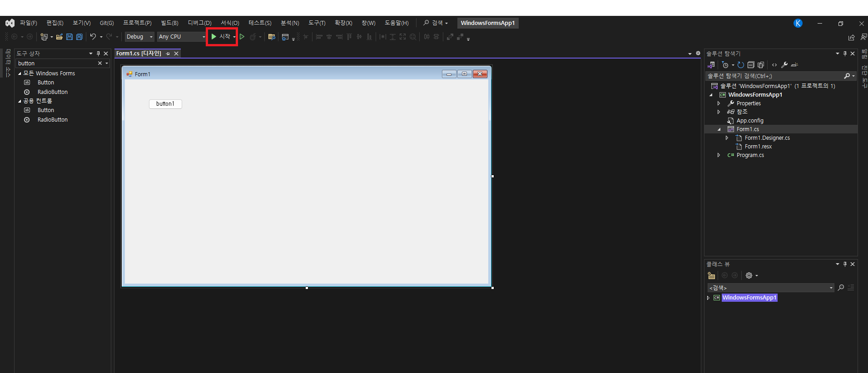Screen dimensions: 868x373
Task: Click Class View New Folder icon
Action: pyautogui.click(x=711, y=275)
